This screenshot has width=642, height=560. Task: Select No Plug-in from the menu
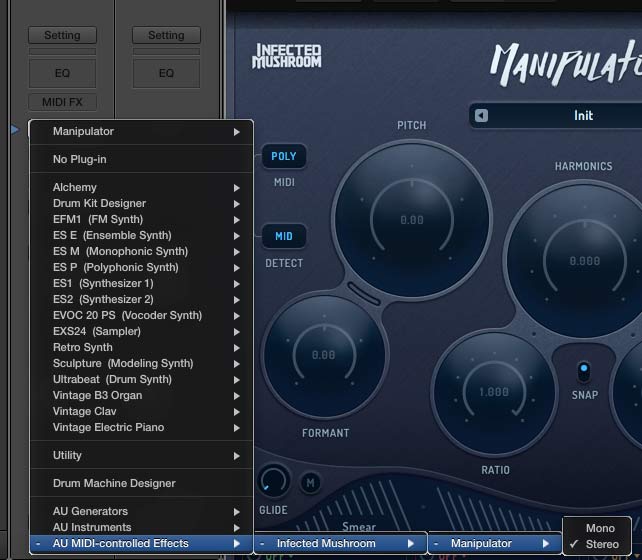pos(80,159)
